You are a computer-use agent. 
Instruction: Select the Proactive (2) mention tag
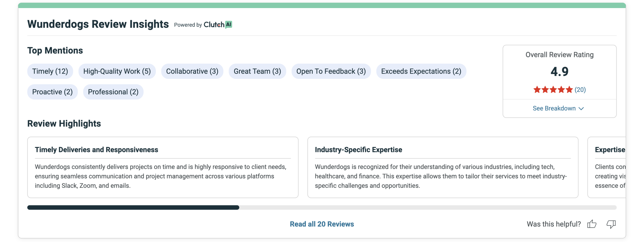tap(52, 92)
